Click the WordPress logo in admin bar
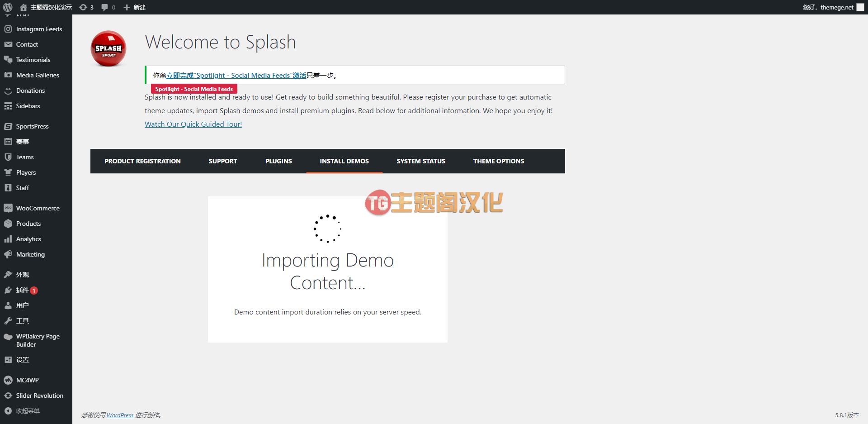This screenshot has height=424, width=868. tap(8, 7)
